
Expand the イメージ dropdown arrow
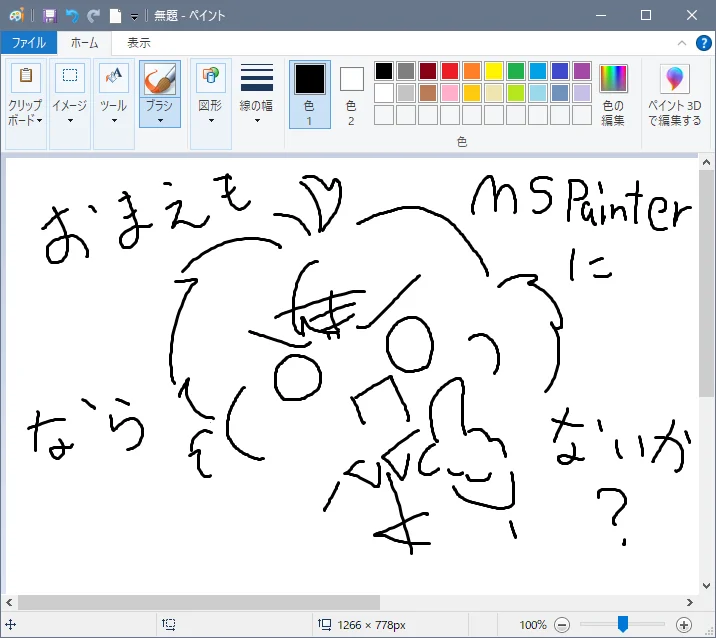point(70,121)
